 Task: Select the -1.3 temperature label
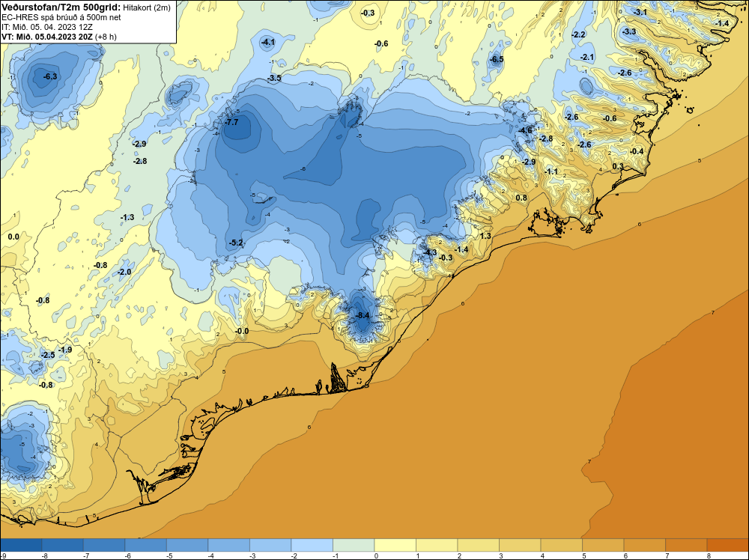point(127,217)
